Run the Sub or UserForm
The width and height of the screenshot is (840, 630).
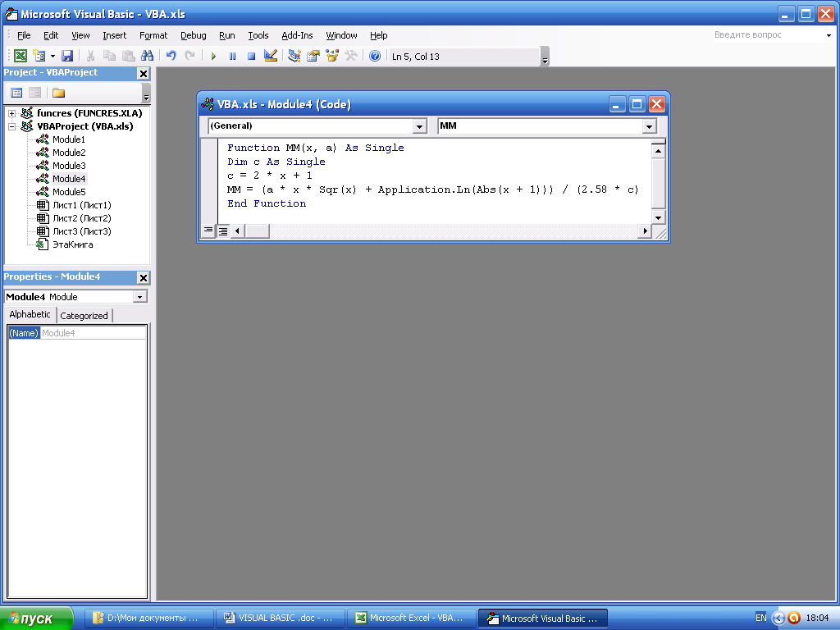coord(213,56)
